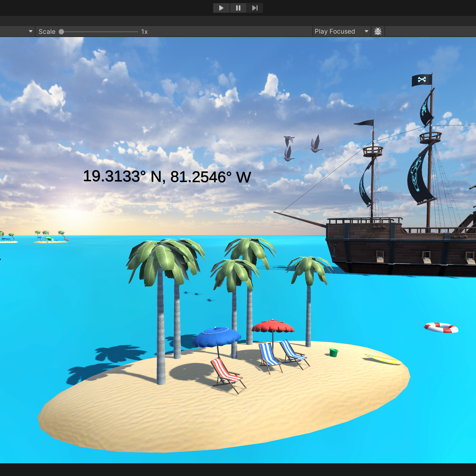Screen dimensions: 476x476
Task: Click the 1x scale value
Action: click(144, 32)
